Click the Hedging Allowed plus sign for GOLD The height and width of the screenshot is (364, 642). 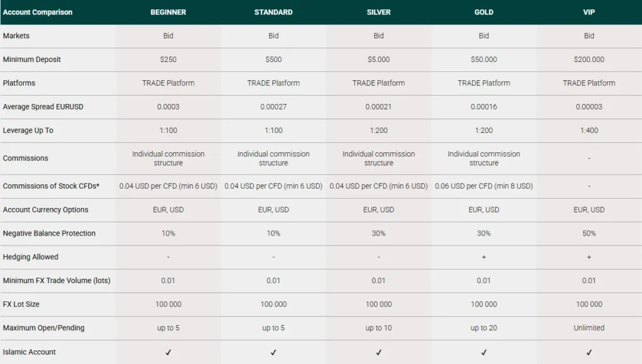click(x=484, y=257)
